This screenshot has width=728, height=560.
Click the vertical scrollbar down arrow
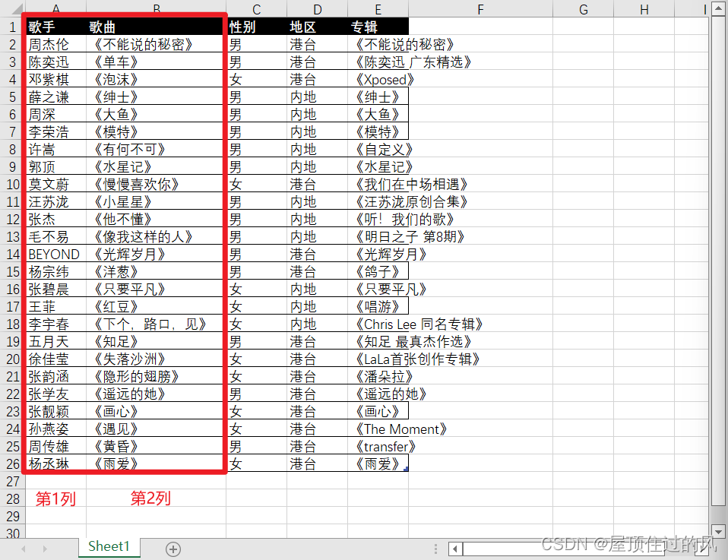point(717,532)
